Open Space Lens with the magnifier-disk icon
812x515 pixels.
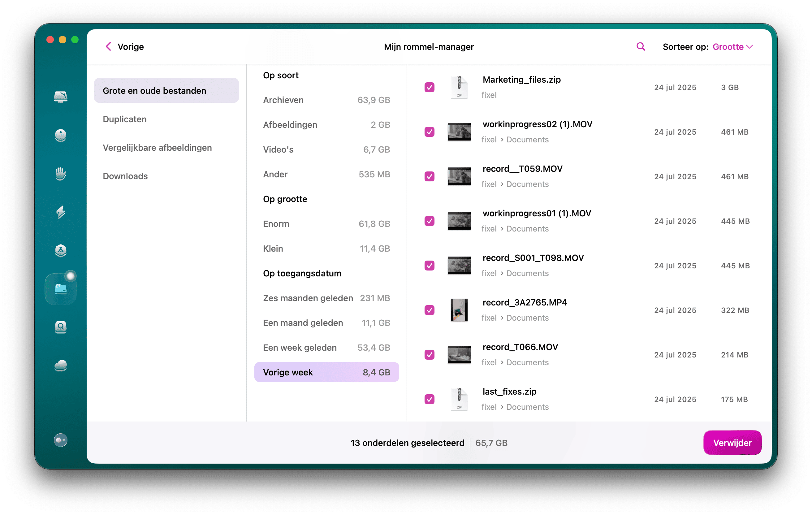(61, 327)
